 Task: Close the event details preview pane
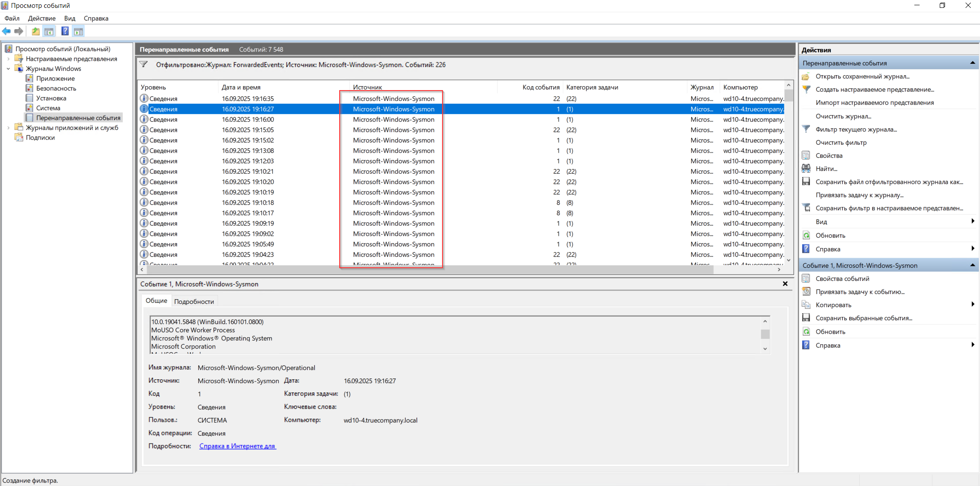[785, 284]
